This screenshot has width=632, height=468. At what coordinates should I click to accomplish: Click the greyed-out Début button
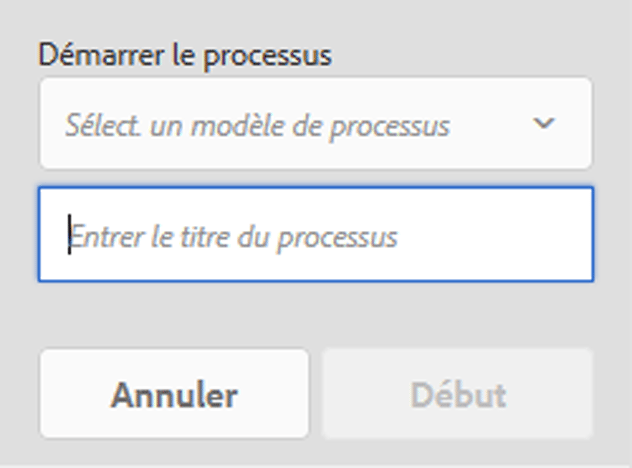458,394
